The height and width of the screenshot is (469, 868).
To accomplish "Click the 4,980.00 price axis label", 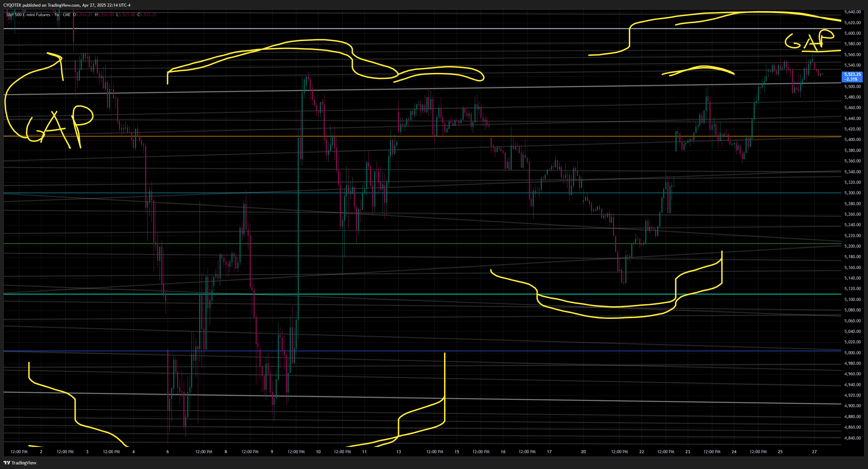I will click(853, 363).
